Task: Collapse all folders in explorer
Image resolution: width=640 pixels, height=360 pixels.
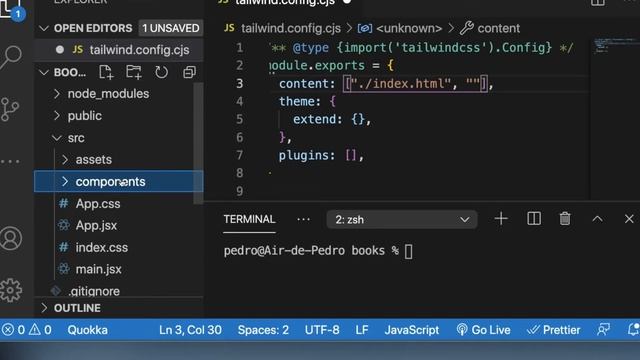Action: pos(189,72)
